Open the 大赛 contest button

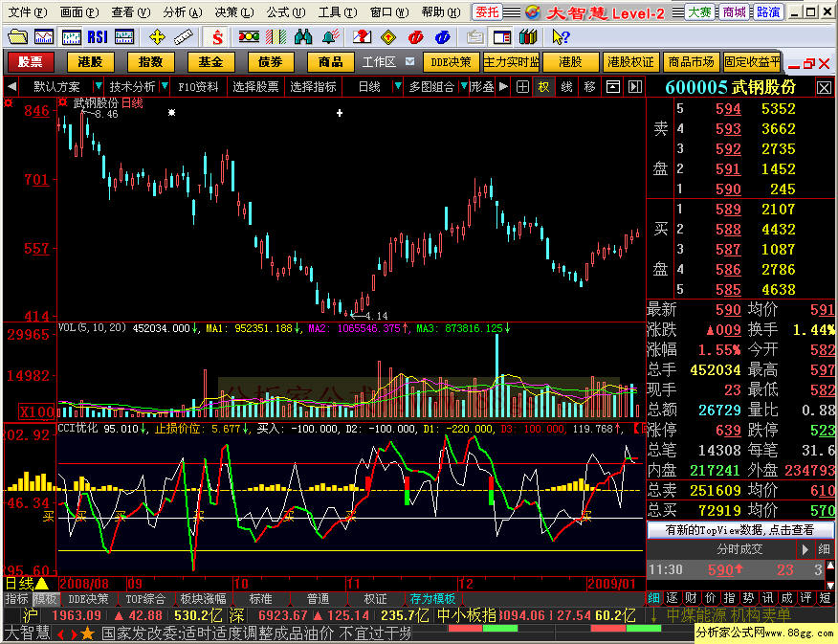[699, 11]
